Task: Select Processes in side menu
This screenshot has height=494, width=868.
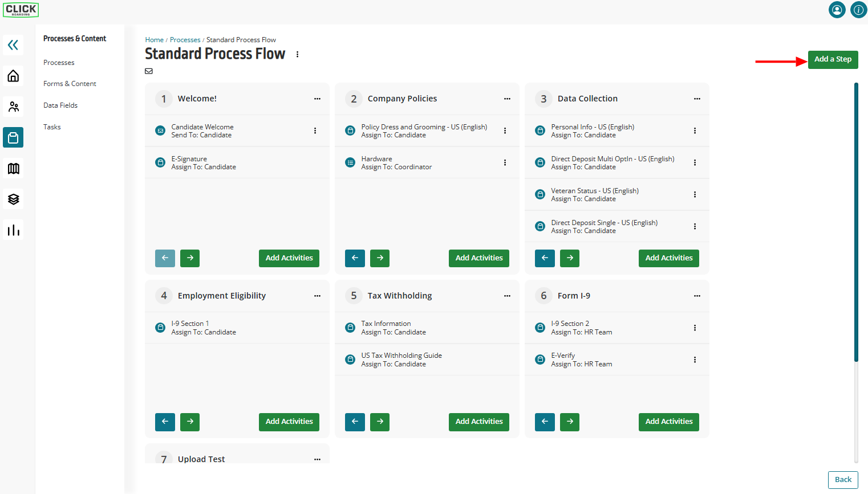Action: pos(59,63)
